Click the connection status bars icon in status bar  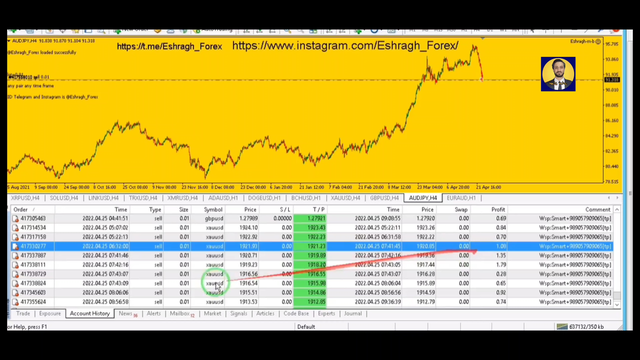pyautogui.click(x=562, y=327)
